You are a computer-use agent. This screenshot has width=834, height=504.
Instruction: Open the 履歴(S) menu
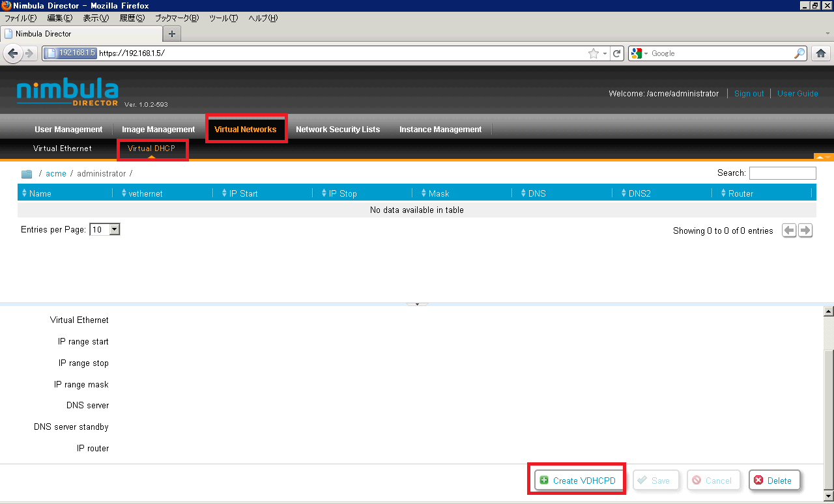[132, 18]
